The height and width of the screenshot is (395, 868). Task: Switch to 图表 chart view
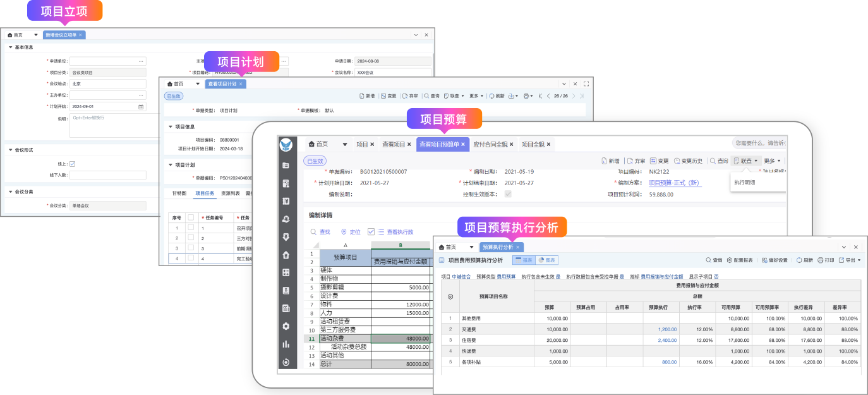click(547, 260)
